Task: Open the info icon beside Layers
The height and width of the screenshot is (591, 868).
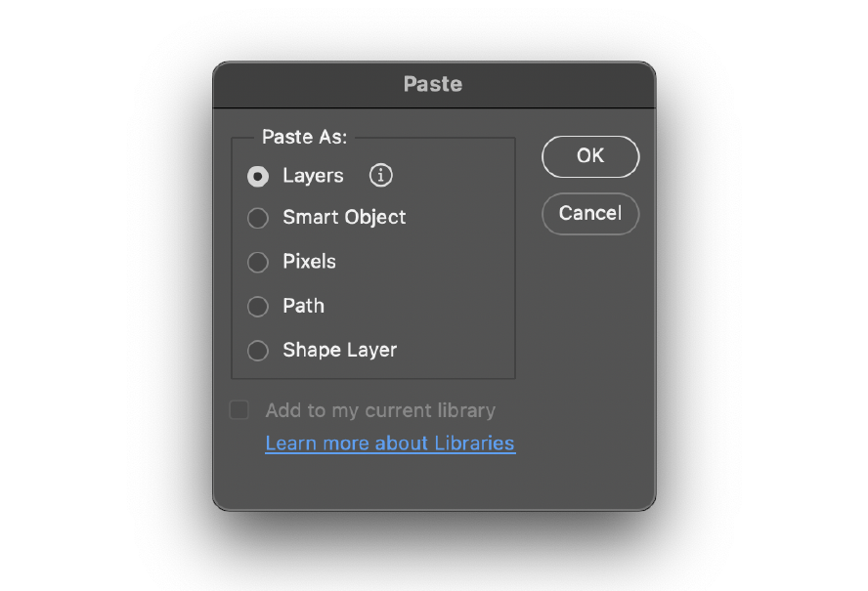Action: point(381,176)
